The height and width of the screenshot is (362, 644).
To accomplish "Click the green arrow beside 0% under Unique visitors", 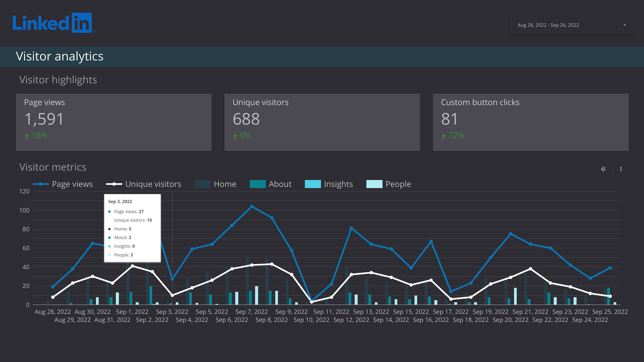I will (235, 136).
